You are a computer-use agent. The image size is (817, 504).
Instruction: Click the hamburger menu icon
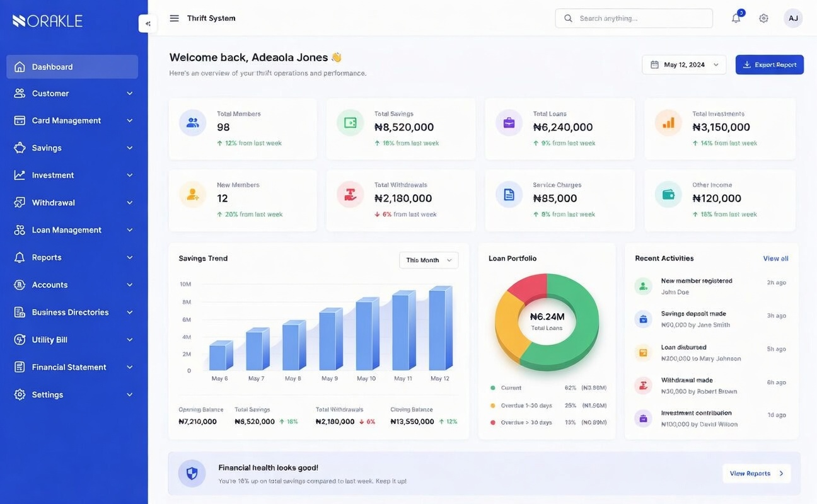[x=174, y=18]
